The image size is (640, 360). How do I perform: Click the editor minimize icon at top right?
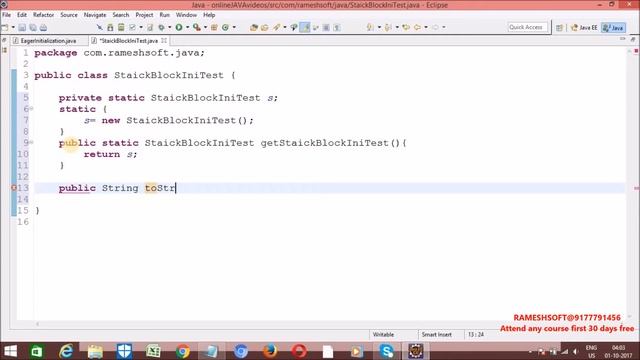622,39
